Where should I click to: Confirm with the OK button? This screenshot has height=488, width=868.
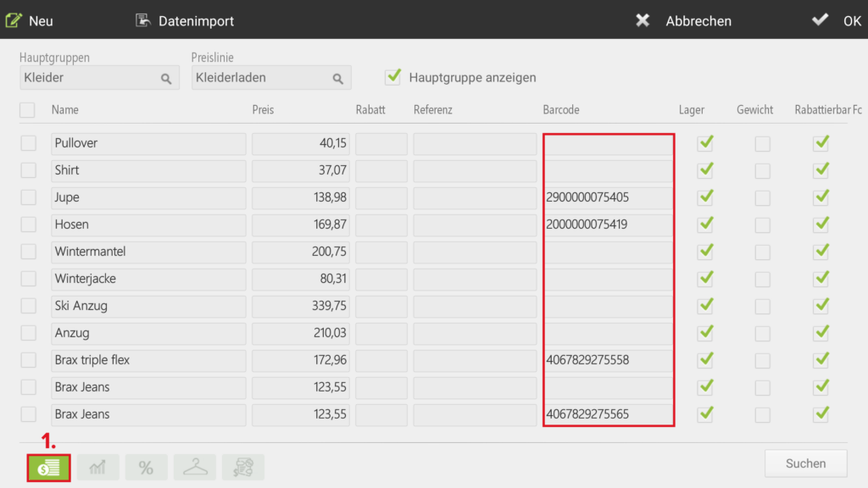[x=837, y=21]
